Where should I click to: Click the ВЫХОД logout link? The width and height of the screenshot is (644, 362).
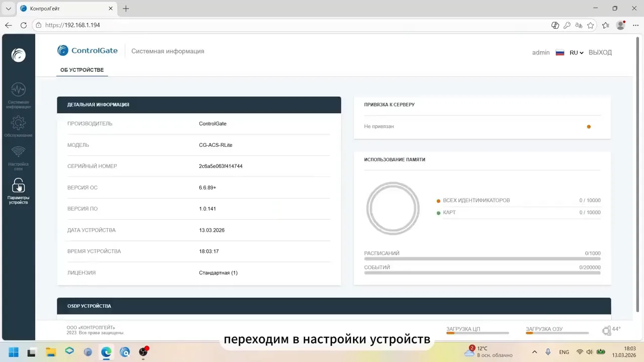click(600, 52)
